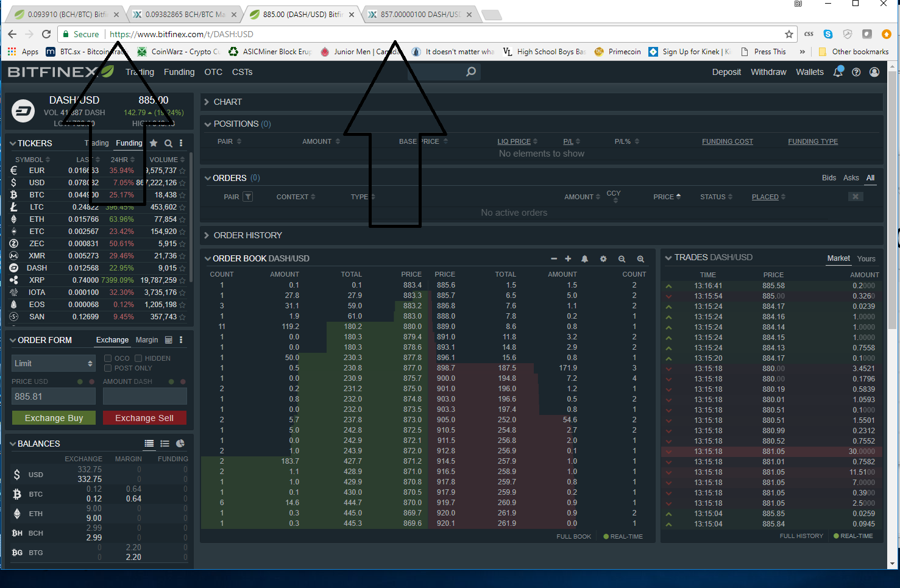This screenshot has width=900, height=588.
Task: Click the Bitfinex logo
Action: point(60,72)
